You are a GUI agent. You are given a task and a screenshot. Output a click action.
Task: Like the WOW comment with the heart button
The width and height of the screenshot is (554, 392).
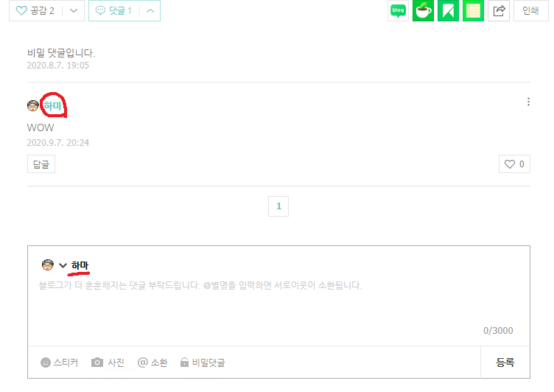pyautogui.click(x=514, y=164)
